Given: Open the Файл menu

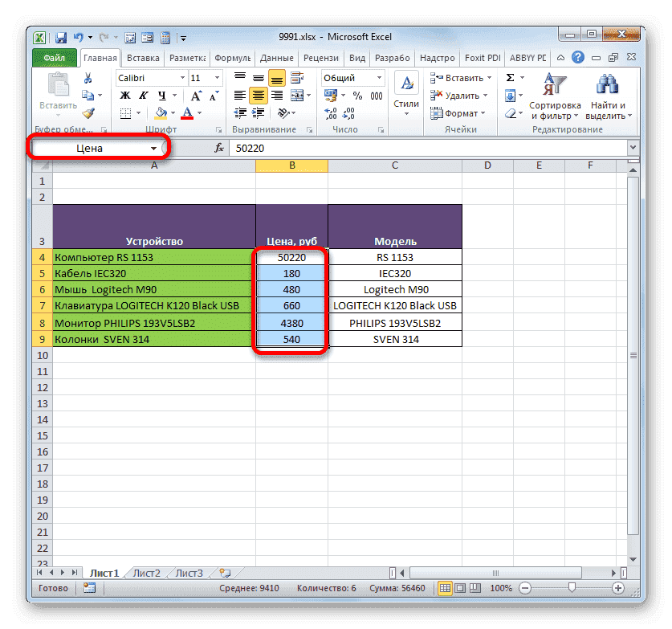Looking at the screenshot, I should tap(53, 57).
